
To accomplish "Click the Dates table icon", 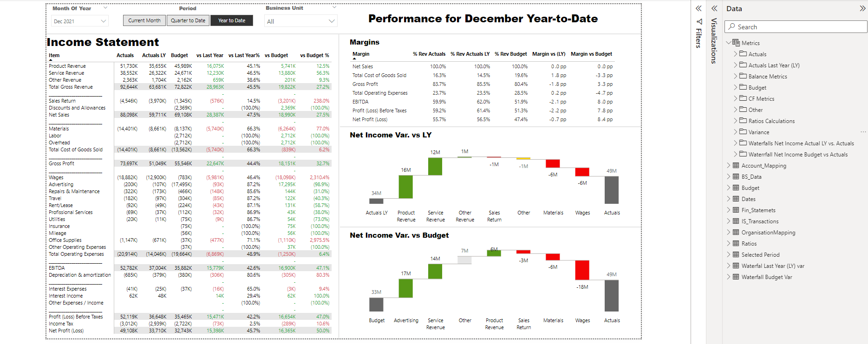I will [x=736, y=199].
